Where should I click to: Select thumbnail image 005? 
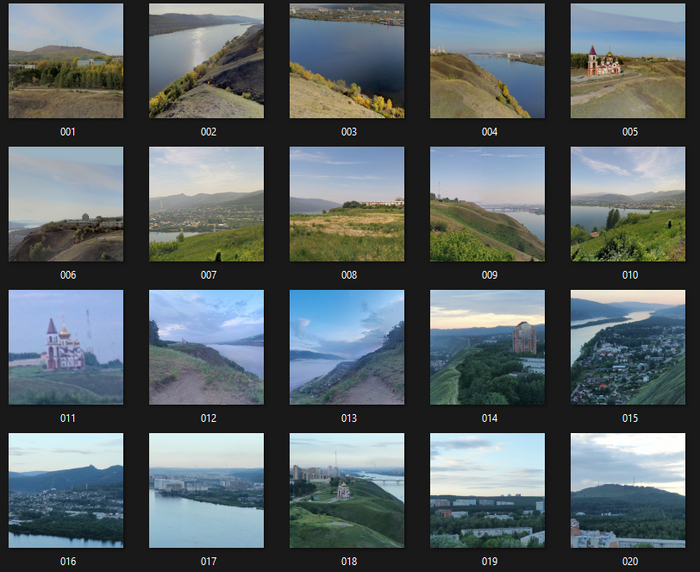(x=628, y=61)
